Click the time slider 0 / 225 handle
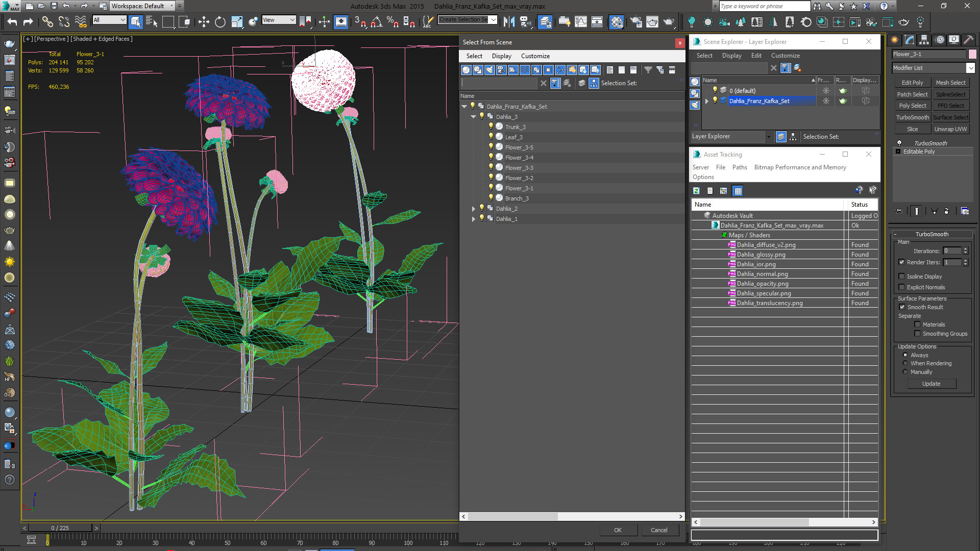The height and width of the screenshot is (551, 980). 60,528
